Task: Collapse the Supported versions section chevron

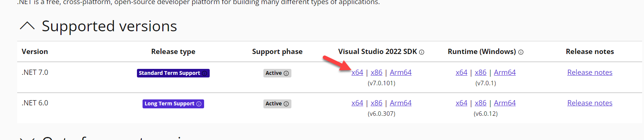Action: pyautogui.click(x=27, y=26)
